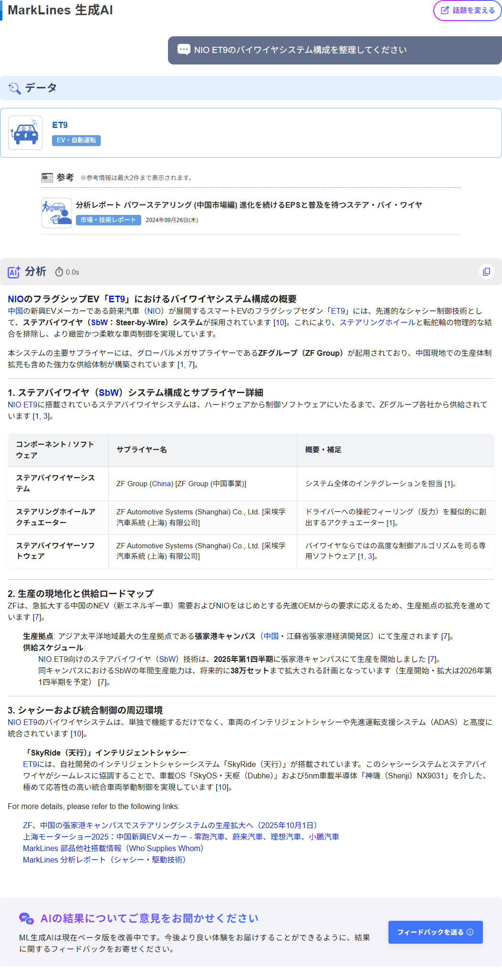
Task: Click the 概要・補足 column header
Action: point(395,450)
